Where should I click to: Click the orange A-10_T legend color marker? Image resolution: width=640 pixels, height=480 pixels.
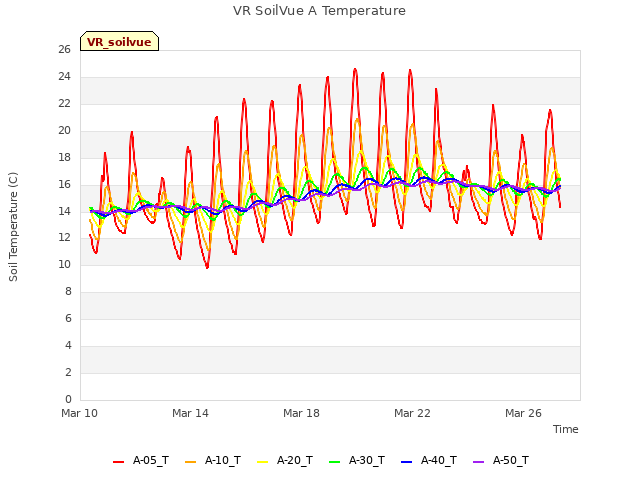pos(190,462)
